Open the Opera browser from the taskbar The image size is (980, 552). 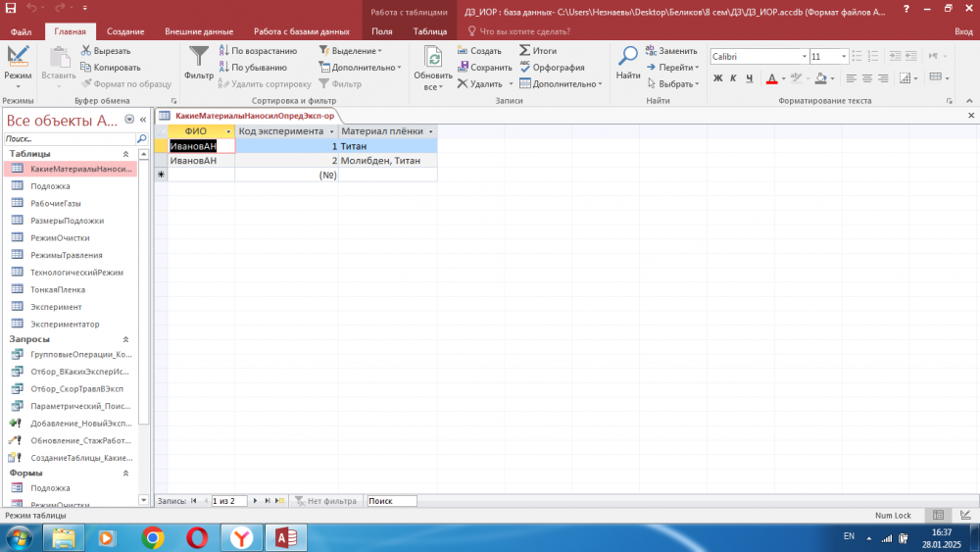[x=197, y=537]
